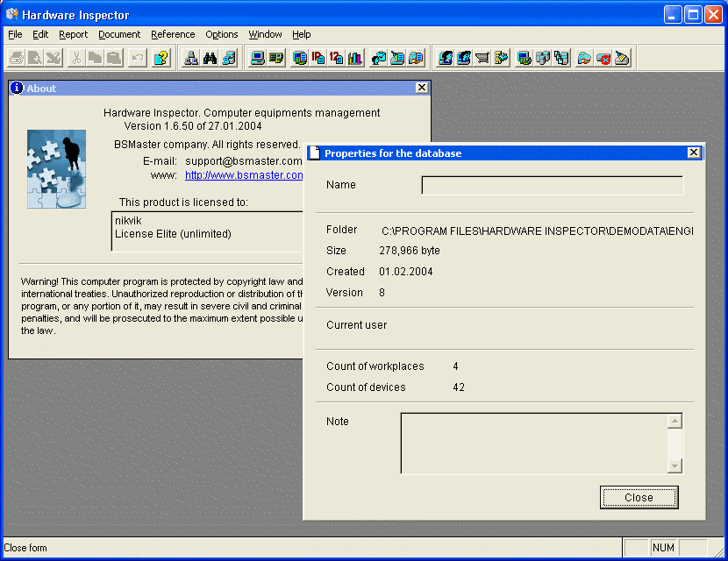
Task: Click the greyed-out crossed-out page icon in the toolbar
Action: point(54,58)
